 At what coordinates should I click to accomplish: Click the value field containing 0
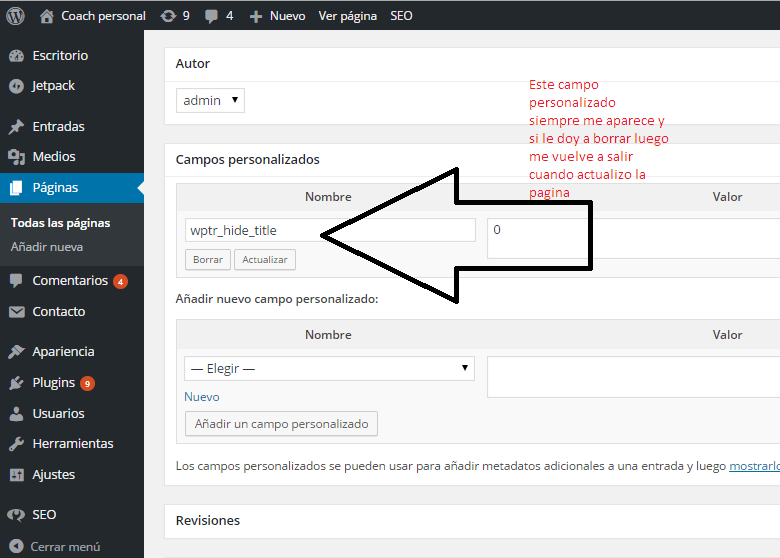click(634, 238)
